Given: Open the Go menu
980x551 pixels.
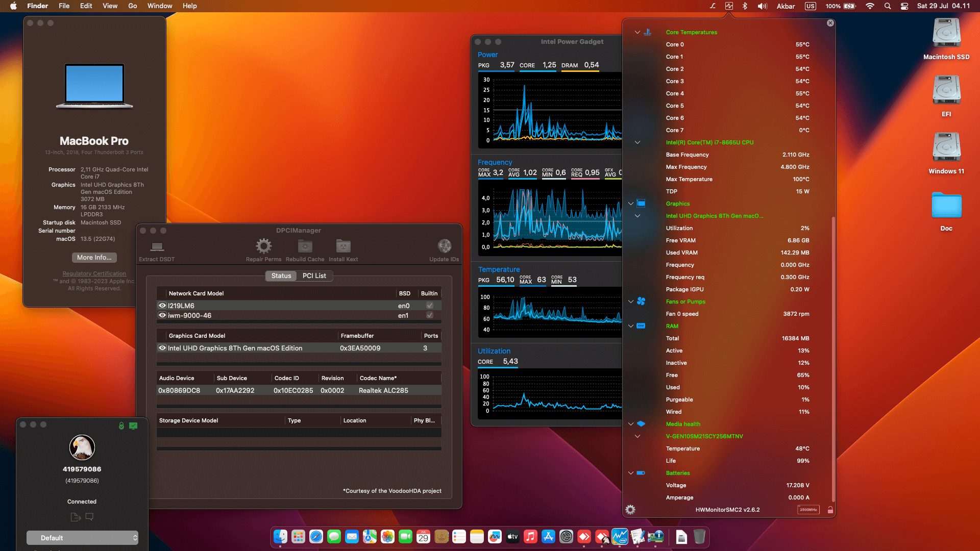Looking at the screenshot, I should 133,6.
